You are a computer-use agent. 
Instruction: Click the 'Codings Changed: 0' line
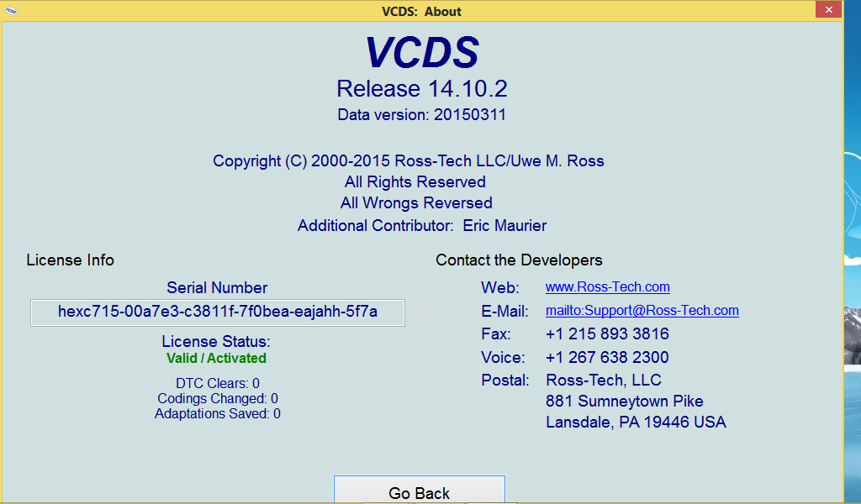pos(218,399)
